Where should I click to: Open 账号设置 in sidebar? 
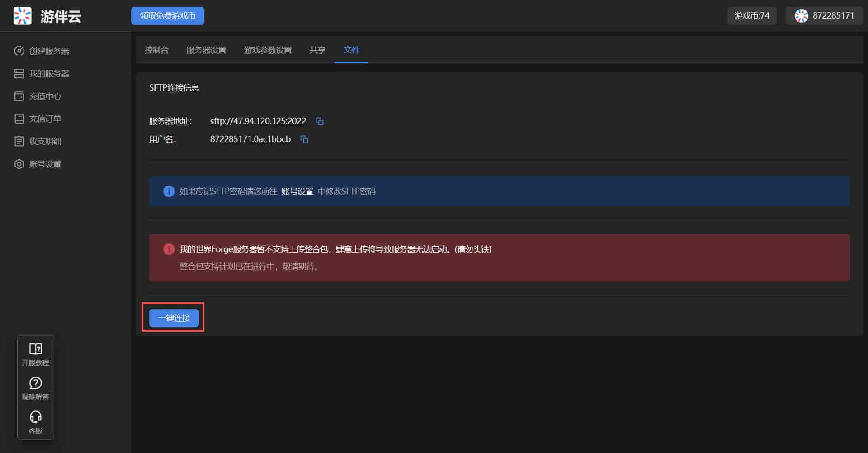point(45,164)
